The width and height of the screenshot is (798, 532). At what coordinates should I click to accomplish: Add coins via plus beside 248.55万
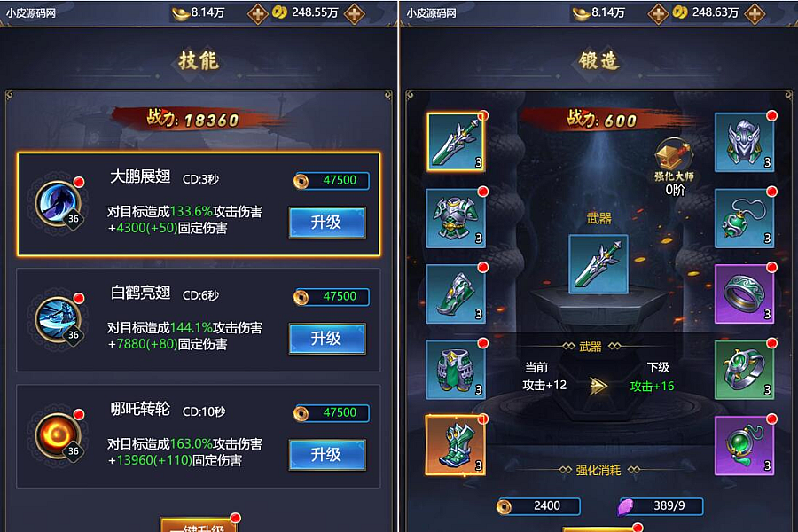(354, 13)
